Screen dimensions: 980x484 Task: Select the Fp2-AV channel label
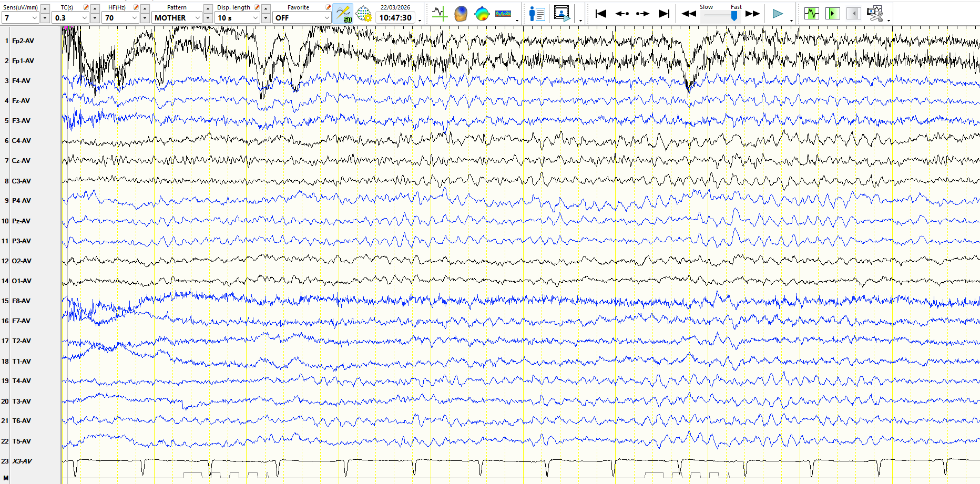pyautogui.click(x=23, y=41)
